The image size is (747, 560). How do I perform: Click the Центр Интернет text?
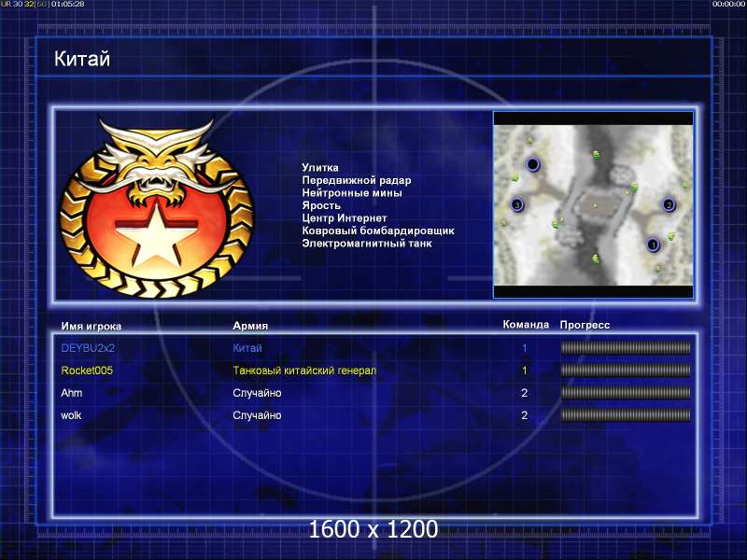click(345, 218)
